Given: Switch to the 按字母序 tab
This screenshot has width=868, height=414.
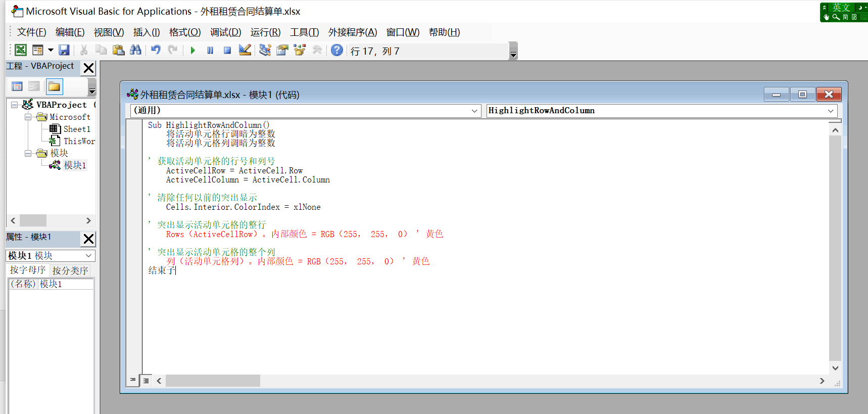Looking at the screenshot, I should point(28,270).
